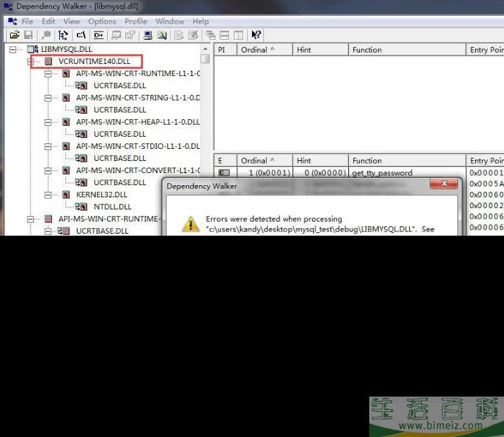The width and height of the screenshot is (504, 437).
Task: Collapse the LIBMYSQL.DLL root tree node
Action: point(13,49)
